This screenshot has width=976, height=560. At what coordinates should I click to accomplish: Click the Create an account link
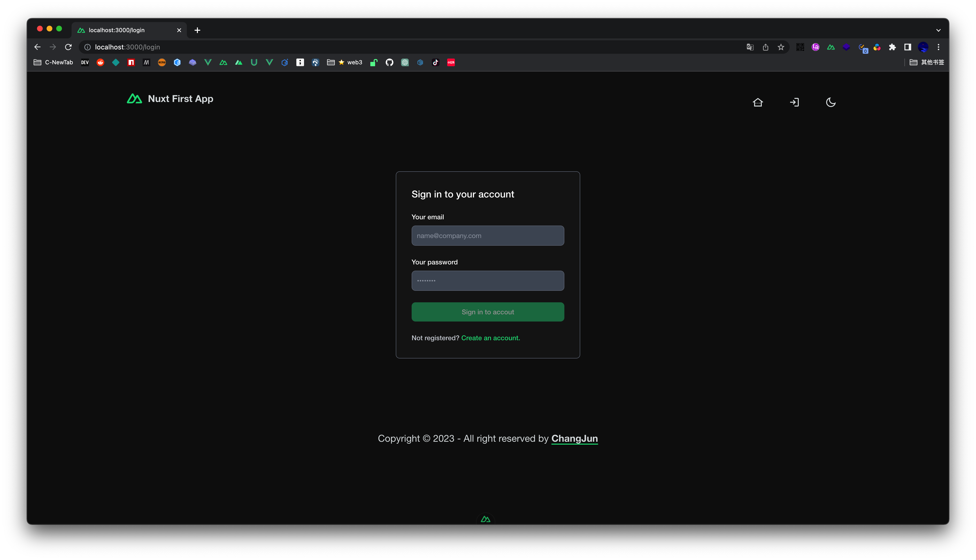490,338
